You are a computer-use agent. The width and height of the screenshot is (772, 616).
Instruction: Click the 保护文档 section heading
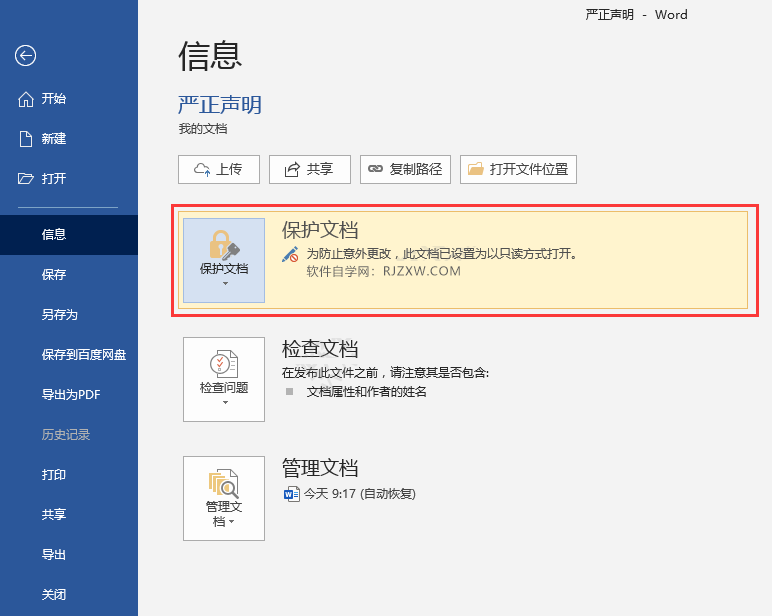[320, 230]
